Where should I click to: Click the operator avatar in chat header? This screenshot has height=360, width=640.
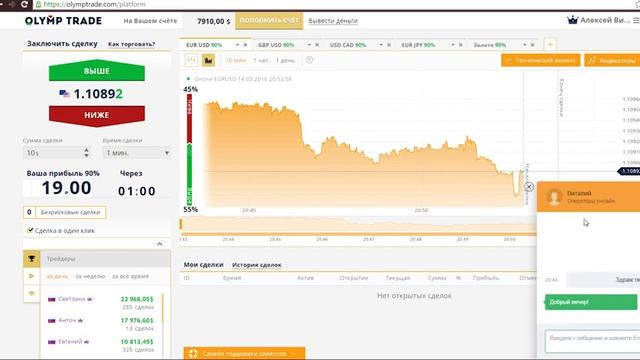pos(554,197)
